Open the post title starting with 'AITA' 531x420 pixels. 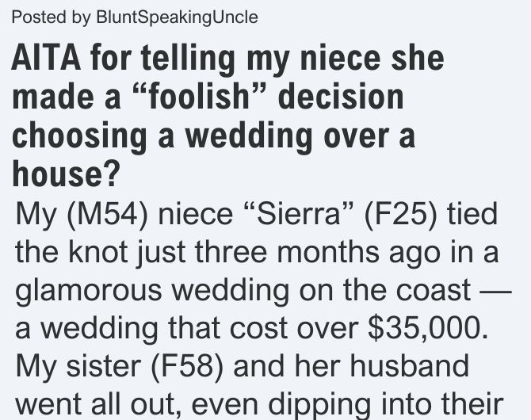(x=227, y=116)
